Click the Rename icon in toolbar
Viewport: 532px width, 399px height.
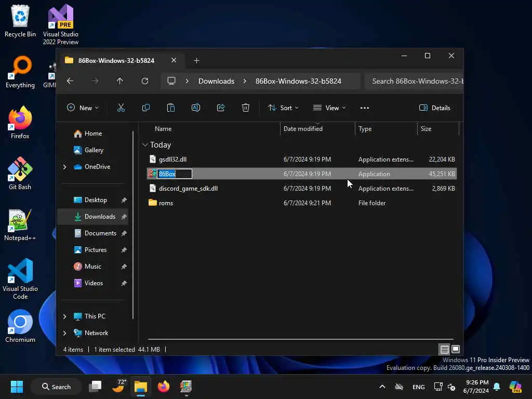pos(196,108)
